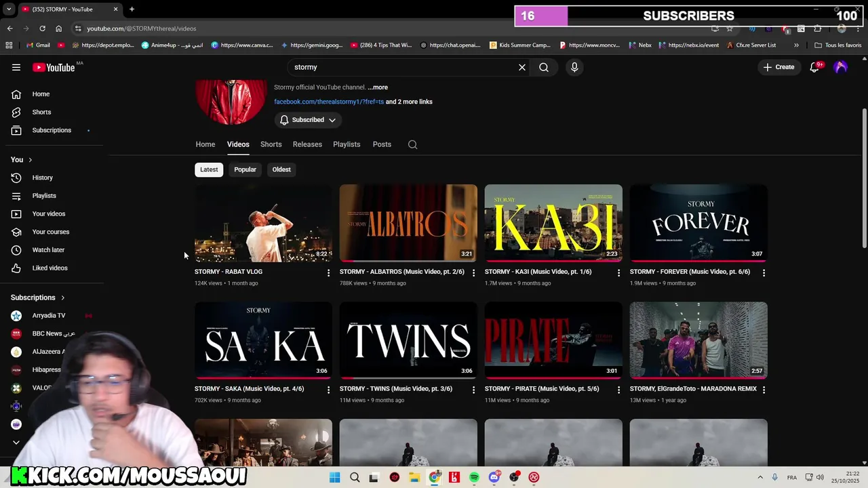Click the page vertical scrollbar
868x488 pixels.
click(864, 178)
